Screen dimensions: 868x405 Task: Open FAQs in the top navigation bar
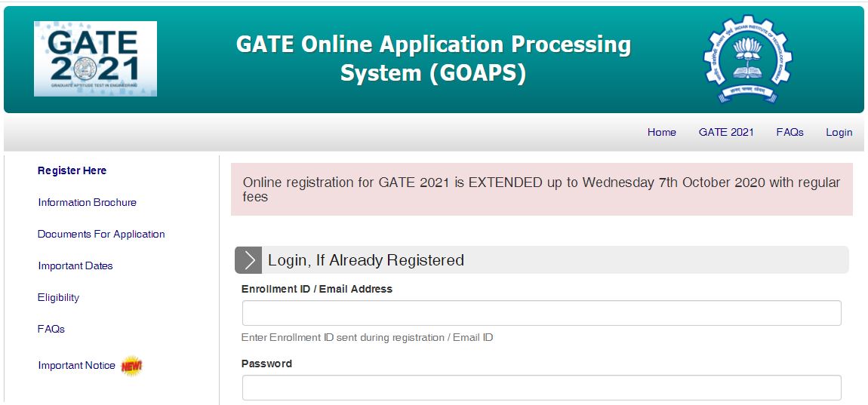[790, 132]
